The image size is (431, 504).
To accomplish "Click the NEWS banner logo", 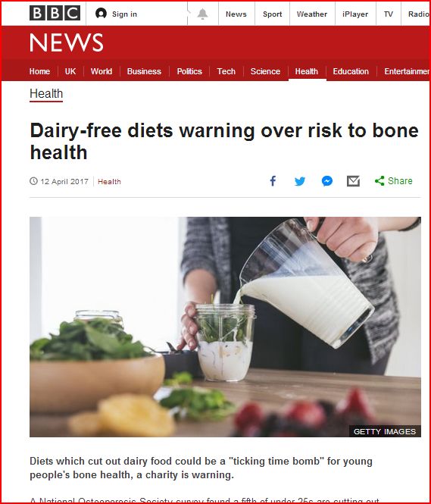I will click(67, 42).
